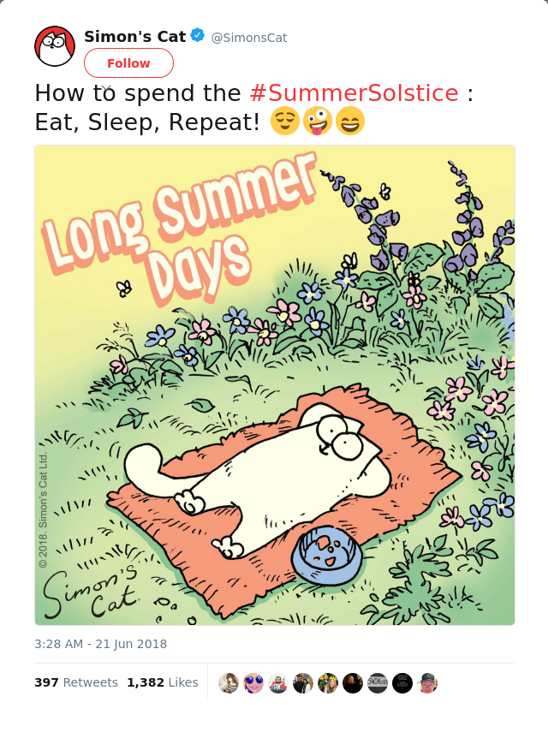Image resolution: width=548 pixels, height=756 pixels.
Task: Show the 1,382 Likes list
Action: [x=163, y=682]
